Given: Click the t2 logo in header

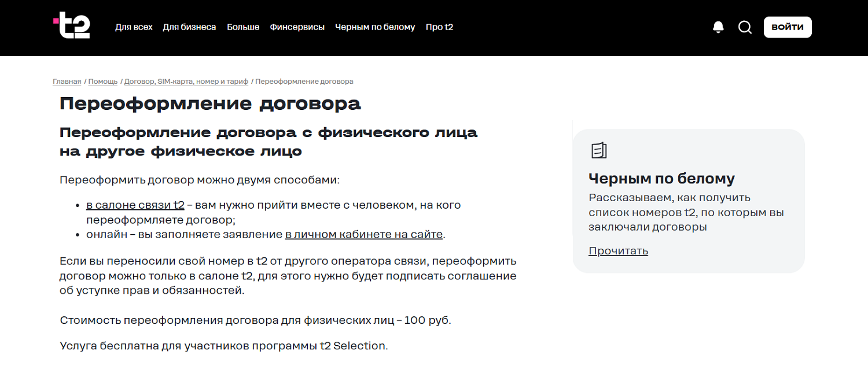Looking at the screenshot, I should coord(72,26).
